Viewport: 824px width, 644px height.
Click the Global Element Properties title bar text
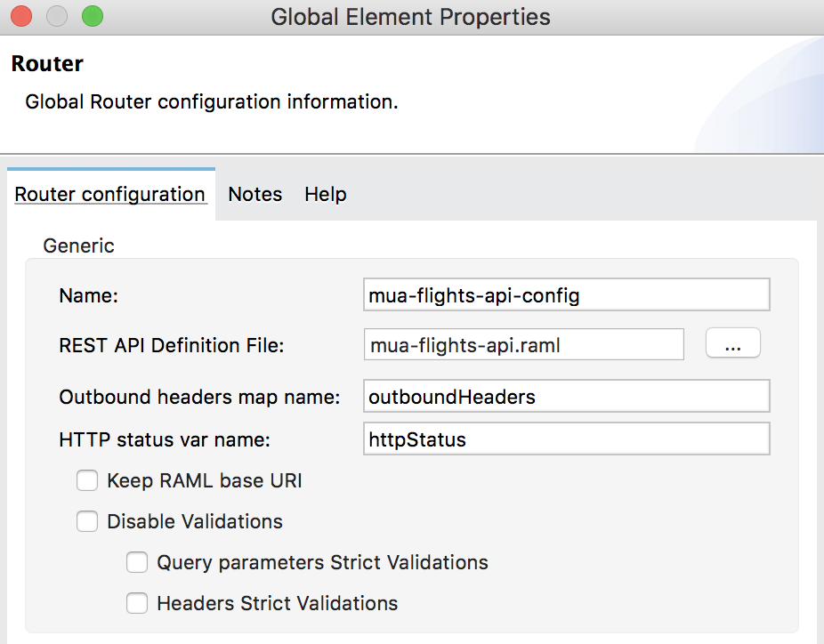click(410, 17)
